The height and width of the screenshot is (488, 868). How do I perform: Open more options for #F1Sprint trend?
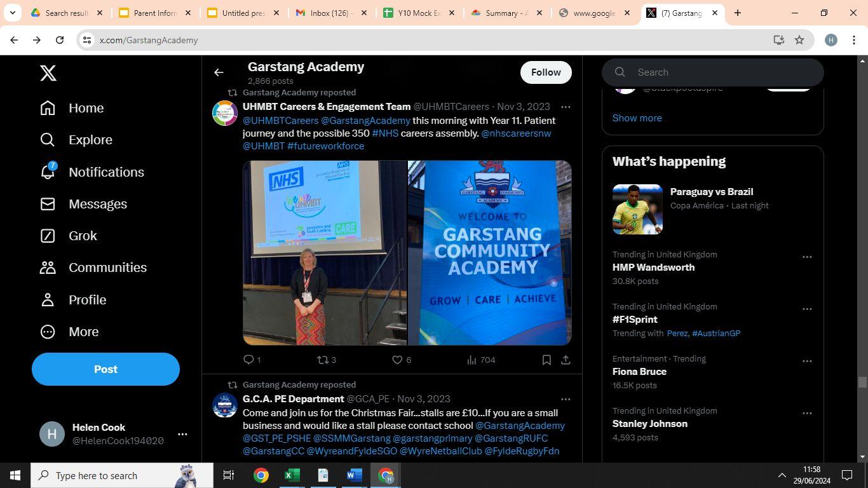pyautogui.click(x=807, y=309)
